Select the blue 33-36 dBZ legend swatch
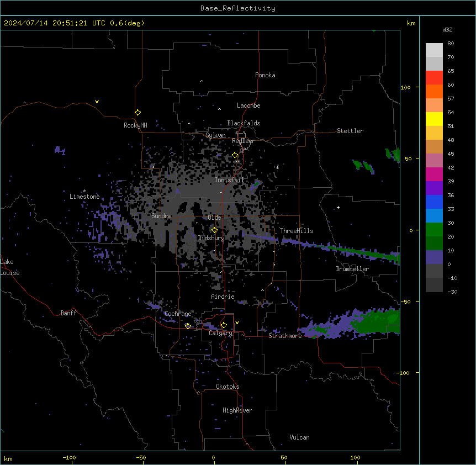The height and width of the screenshot is (465, 476). point(434,202)
